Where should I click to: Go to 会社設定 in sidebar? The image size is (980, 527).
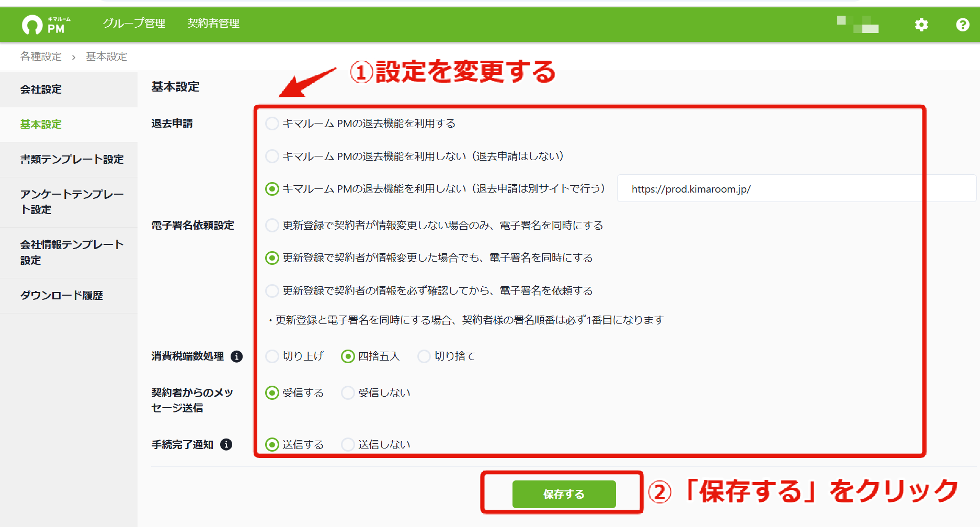tap(69, 89)
